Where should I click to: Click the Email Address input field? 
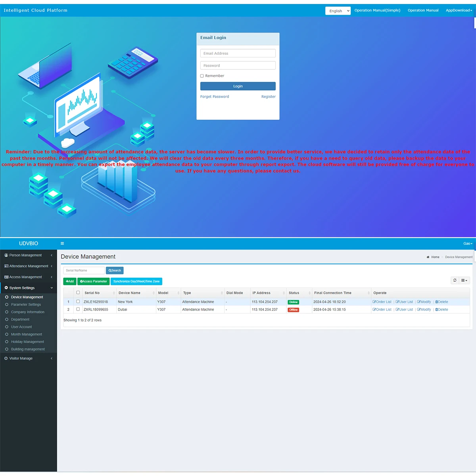pos(238,53)
